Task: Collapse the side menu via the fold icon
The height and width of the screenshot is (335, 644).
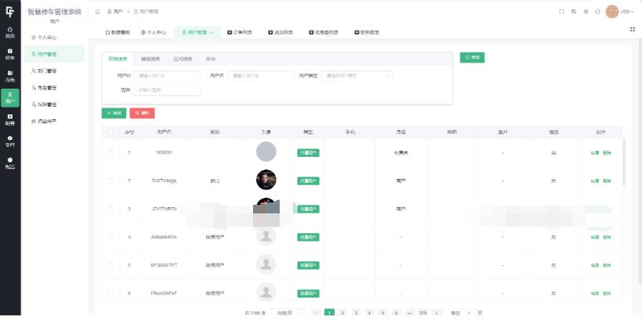Action: [x=97, y=12]
